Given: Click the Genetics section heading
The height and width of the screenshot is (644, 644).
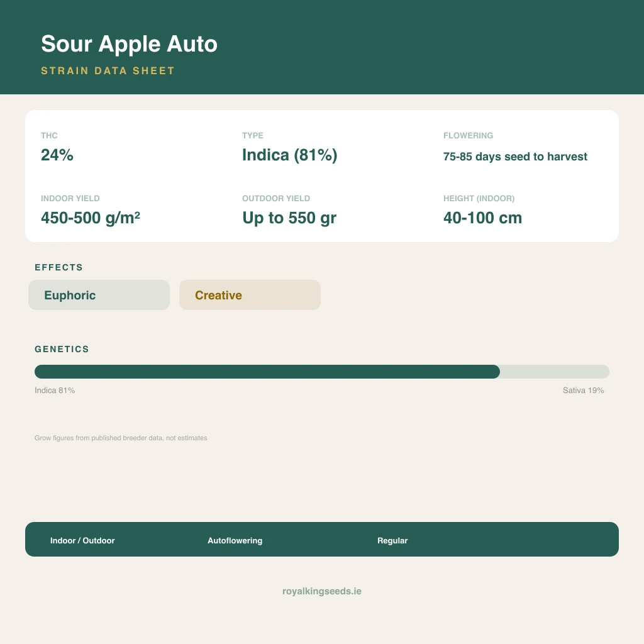Looking at the screenshot, I should click(x=62, y=349).
